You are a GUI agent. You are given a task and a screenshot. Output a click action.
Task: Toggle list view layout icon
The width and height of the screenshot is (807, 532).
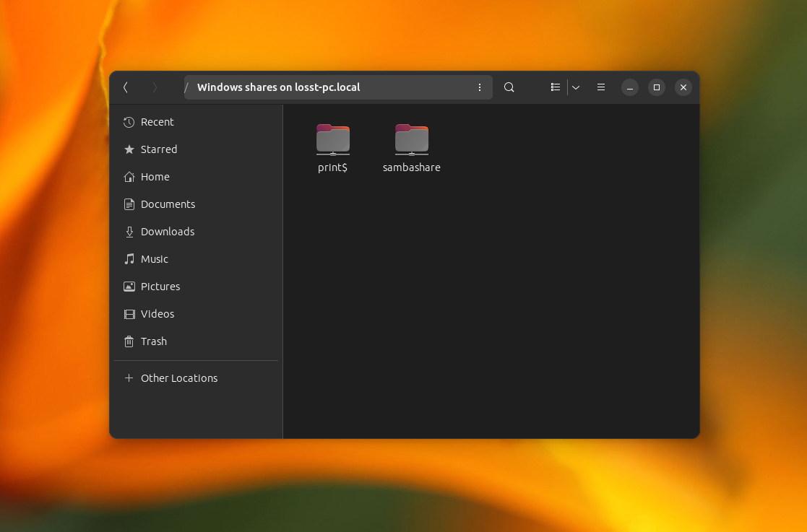(x=555, y=87)
